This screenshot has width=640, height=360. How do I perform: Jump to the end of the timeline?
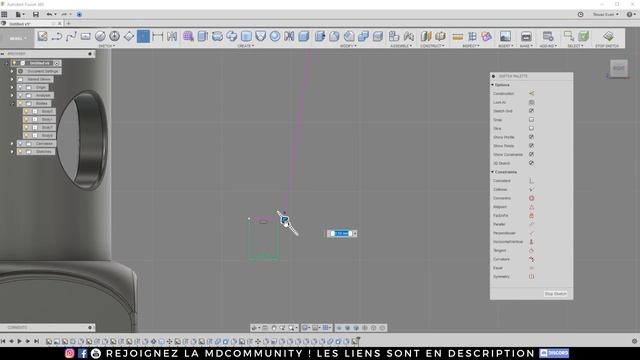click(36, 341)
